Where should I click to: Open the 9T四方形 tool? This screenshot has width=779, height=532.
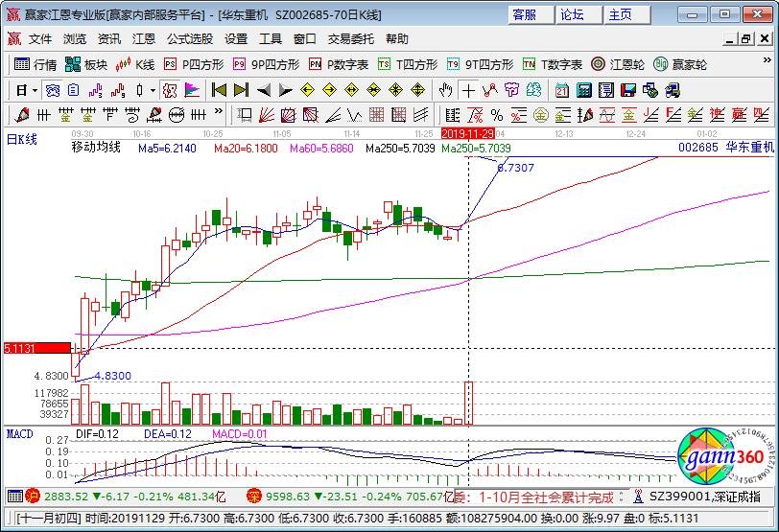point(481,64)
